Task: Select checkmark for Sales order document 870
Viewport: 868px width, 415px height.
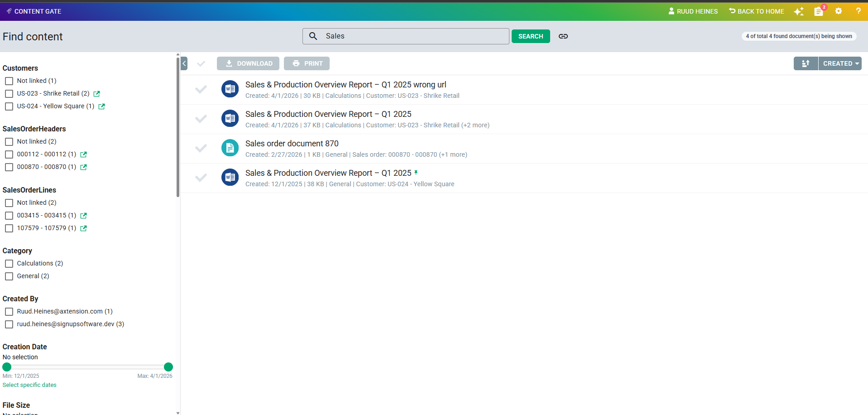Action: click(x=201, y=148)
